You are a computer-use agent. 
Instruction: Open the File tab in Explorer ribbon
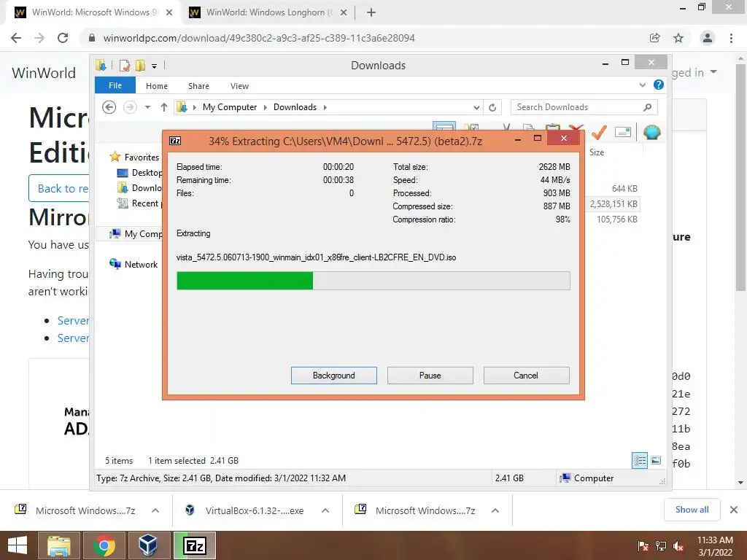[x=115, y=85]
